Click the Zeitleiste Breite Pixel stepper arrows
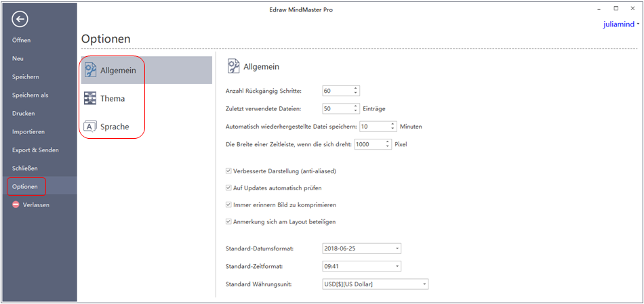This screenshot has height=304, width=644. point(388,144)
